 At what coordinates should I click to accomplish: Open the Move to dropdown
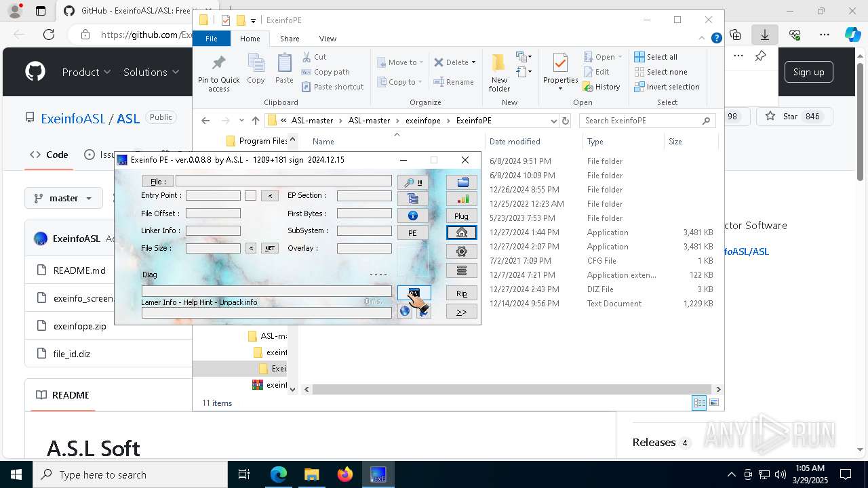400,62
